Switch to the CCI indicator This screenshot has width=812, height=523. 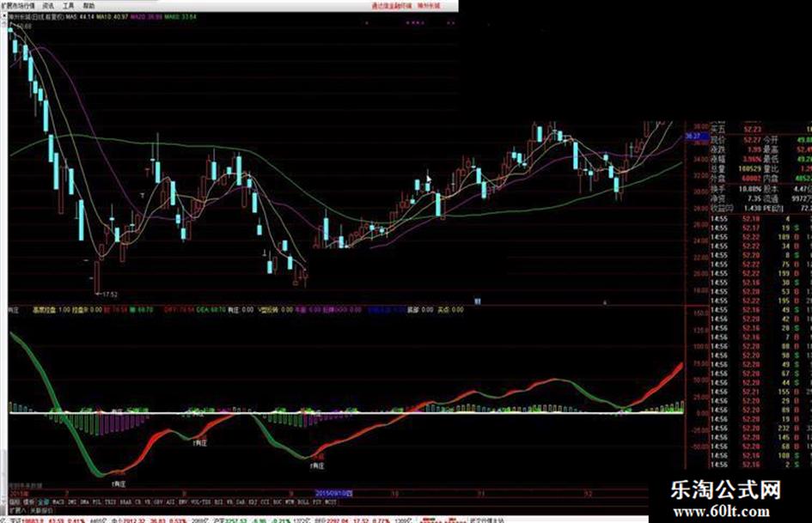point(266,502)
